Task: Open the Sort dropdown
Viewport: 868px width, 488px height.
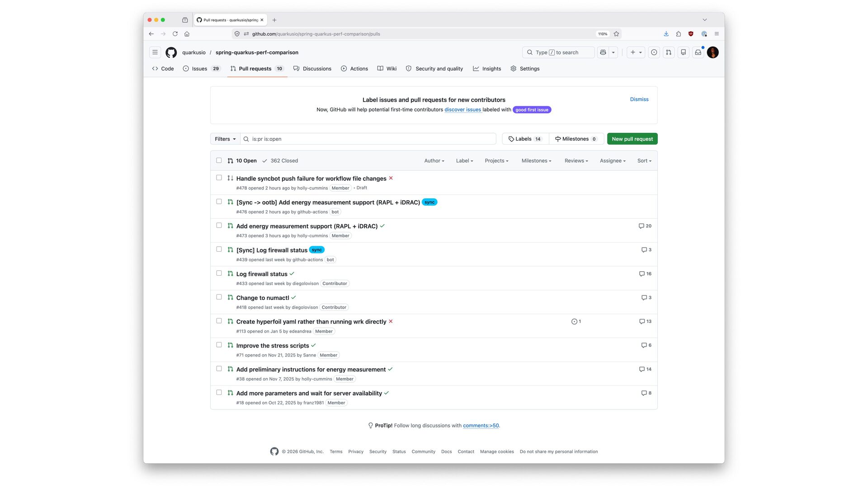Action: tap(644, 161)
